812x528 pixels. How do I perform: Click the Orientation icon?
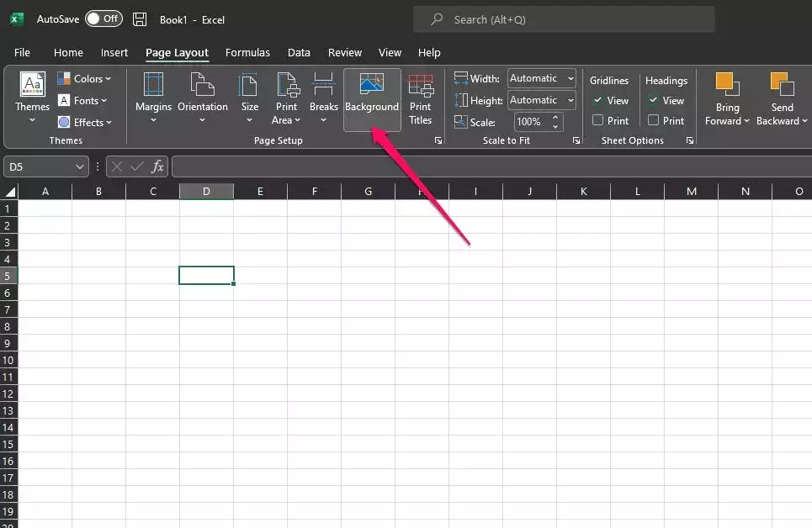pyautogui.click(x=203, y=84)
